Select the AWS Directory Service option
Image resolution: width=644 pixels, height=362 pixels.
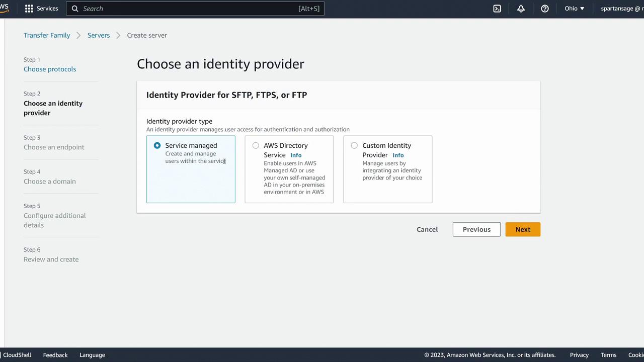256,145
